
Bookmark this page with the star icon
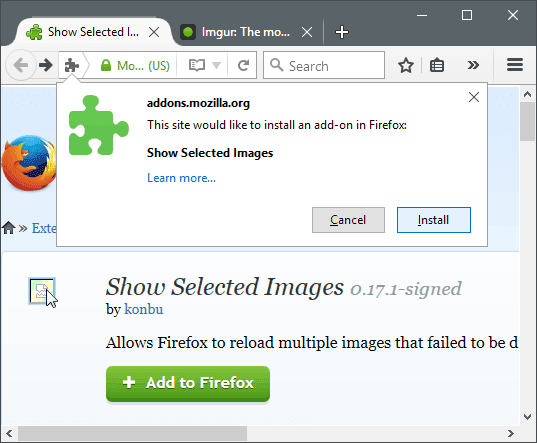(x=406, y=65)
